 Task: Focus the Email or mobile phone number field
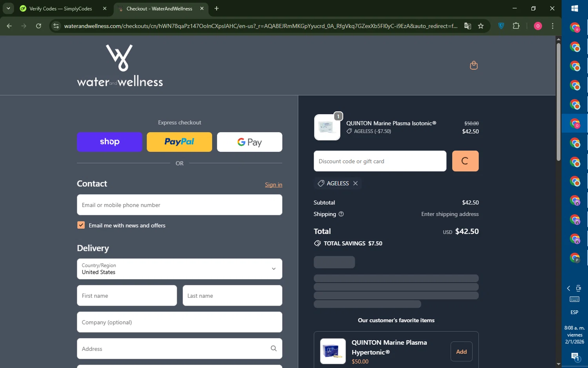[180, 205]
